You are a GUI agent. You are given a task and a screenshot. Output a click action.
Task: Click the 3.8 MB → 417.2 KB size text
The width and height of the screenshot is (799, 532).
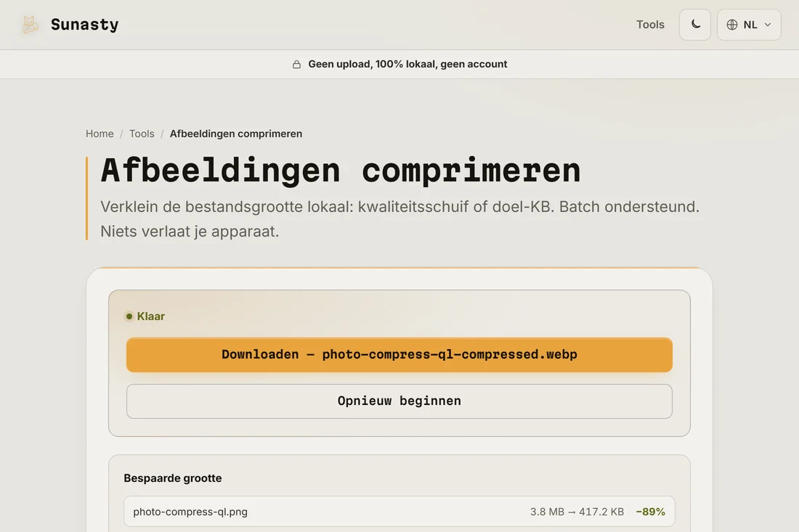(x=577, y=512)
